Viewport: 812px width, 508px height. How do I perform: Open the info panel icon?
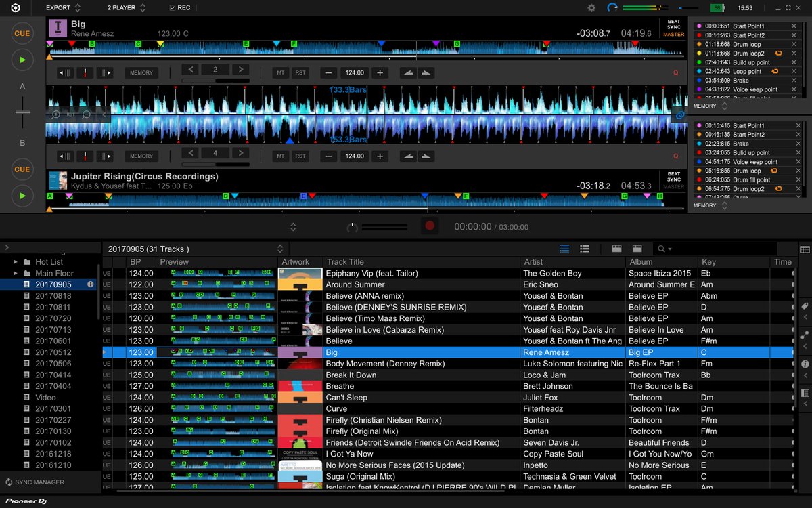click(x=805, y=364)
